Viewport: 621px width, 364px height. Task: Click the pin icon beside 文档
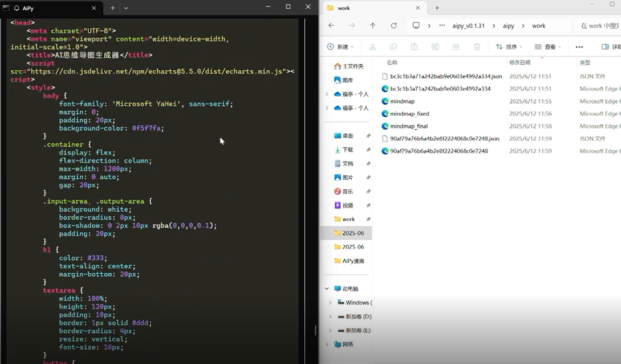click(x=368, y=164)
